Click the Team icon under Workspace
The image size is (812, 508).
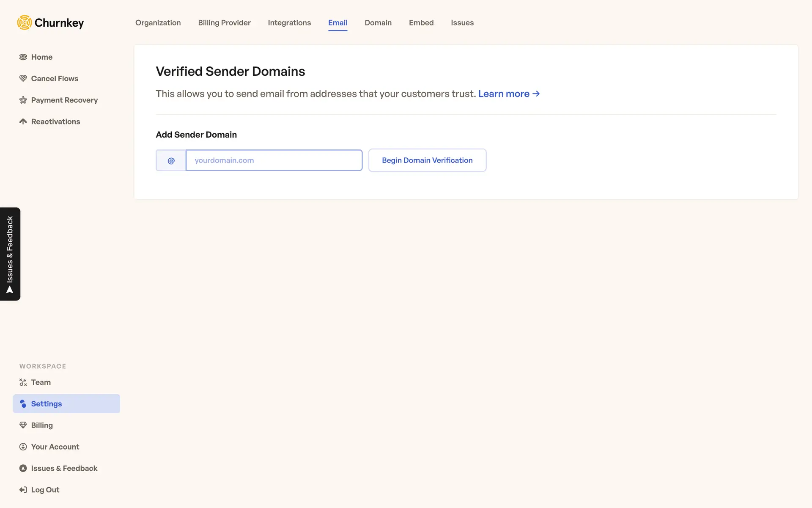pos(23,382)
